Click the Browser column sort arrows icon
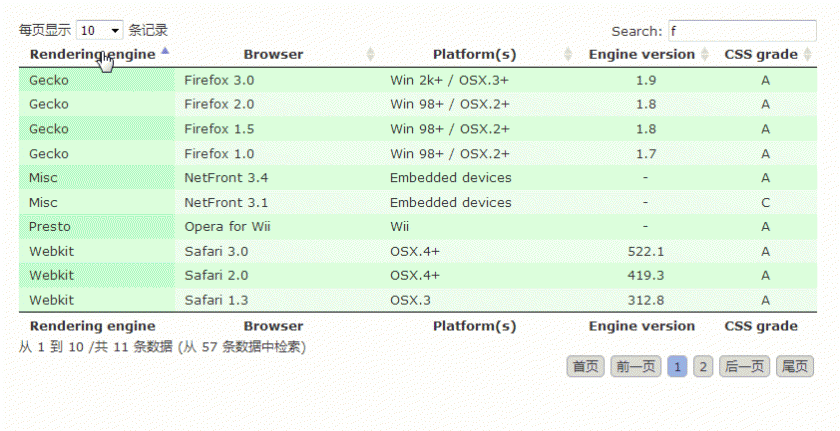Image resolution: width=840 pixels, height=431 pixels. click(370, 54)
